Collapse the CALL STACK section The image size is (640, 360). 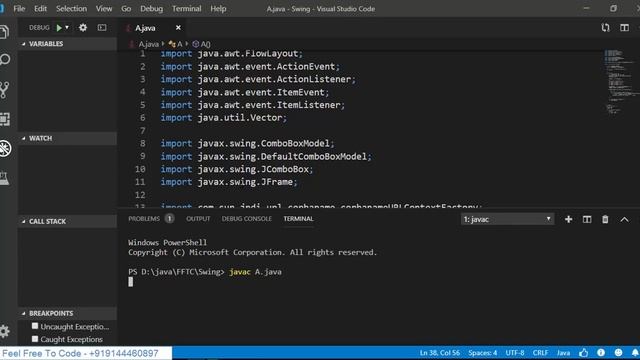click(67, 221)
